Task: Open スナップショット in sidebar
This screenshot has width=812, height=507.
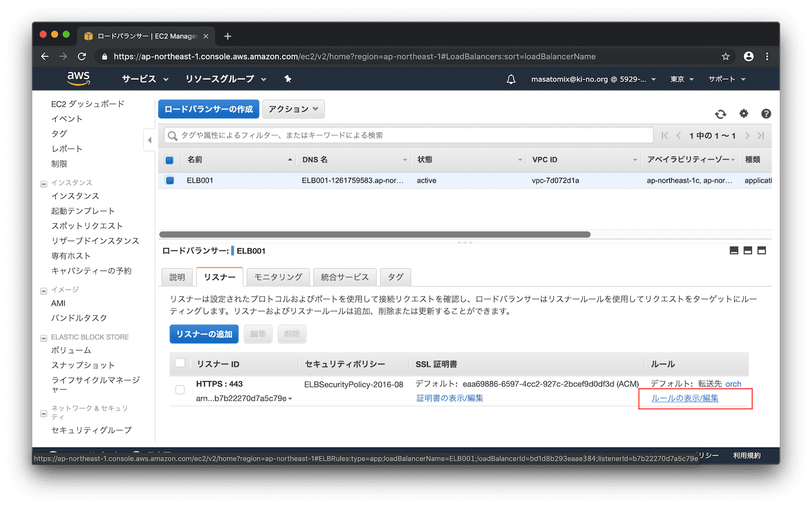Action: (83, 365)
